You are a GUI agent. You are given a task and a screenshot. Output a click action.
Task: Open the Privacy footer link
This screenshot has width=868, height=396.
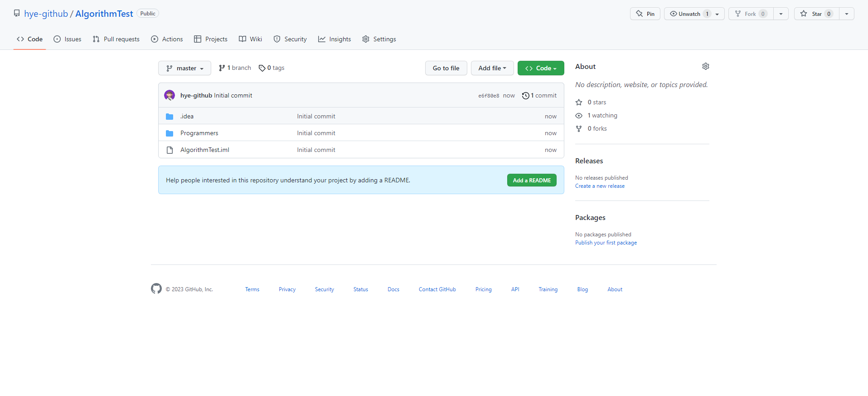click(287, 289)
